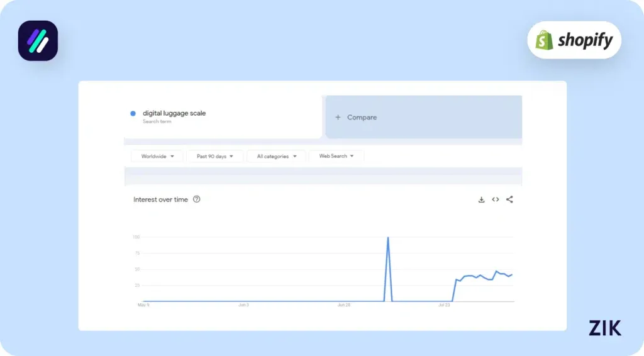Click the Jul 23 date axis label

pos(444,305)
